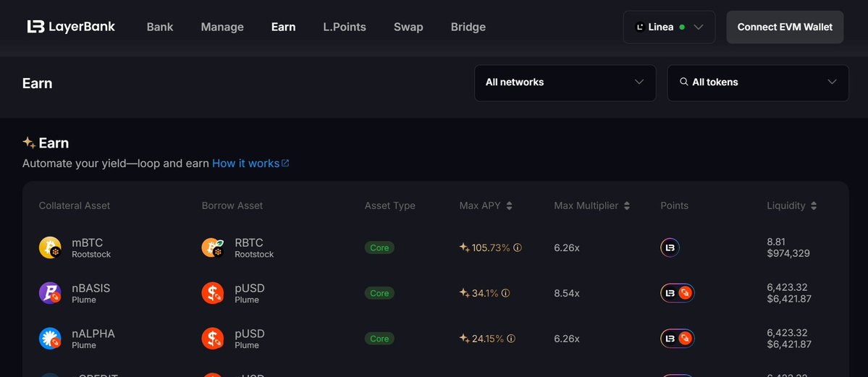Viewport: 868px width, 377px height.
Task: Click the points badge in nALPHA row
Action: tap(678, 338)
